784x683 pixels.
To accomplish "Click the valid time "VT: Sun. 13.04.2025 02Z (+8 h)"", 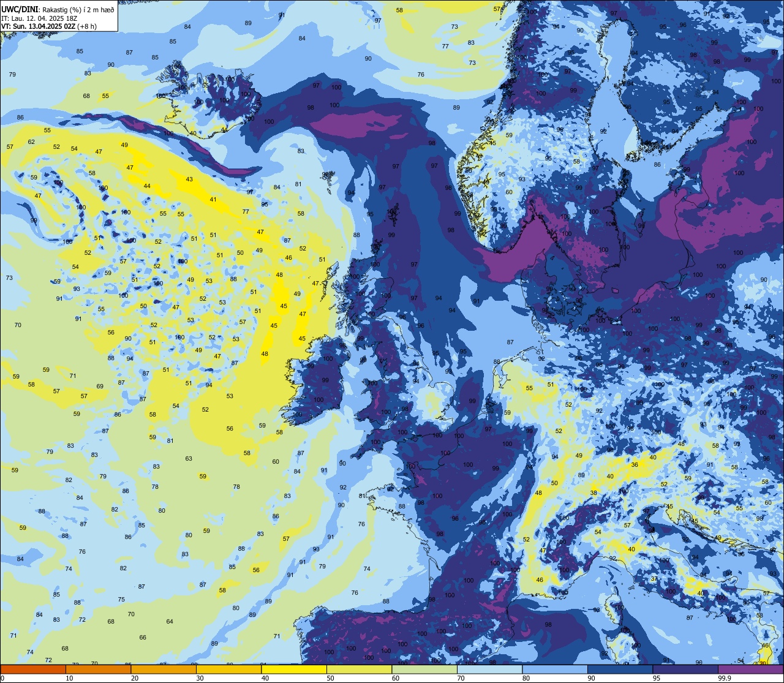I will [x=49, y=26].
